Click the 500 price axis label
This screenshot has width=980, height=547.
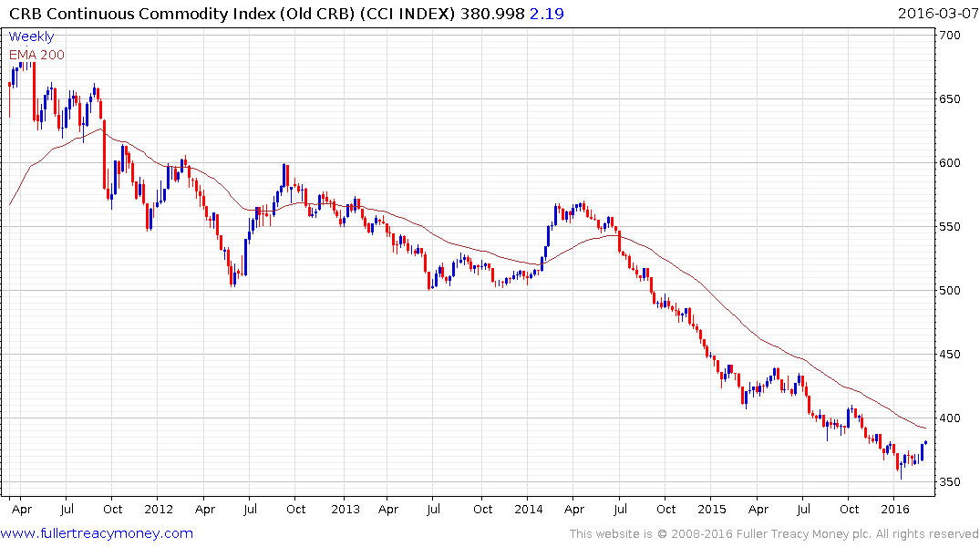coord(950,291)
